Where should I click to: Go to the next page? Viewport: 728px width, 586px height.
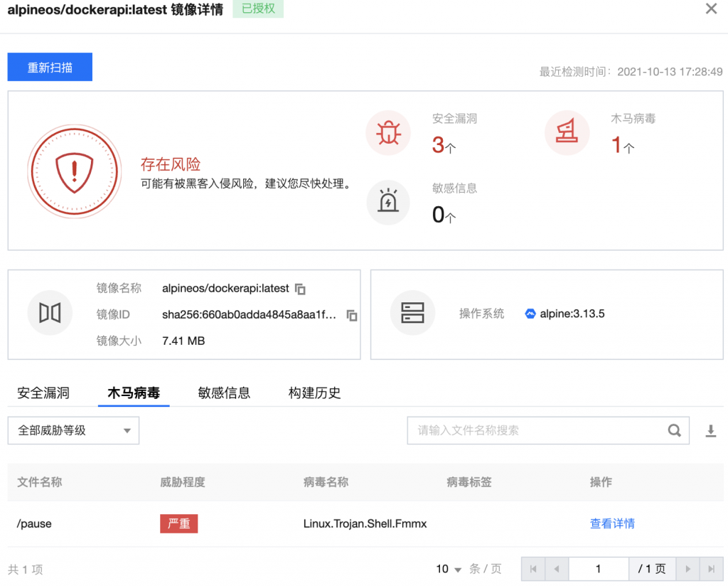[x=688, y=569]
